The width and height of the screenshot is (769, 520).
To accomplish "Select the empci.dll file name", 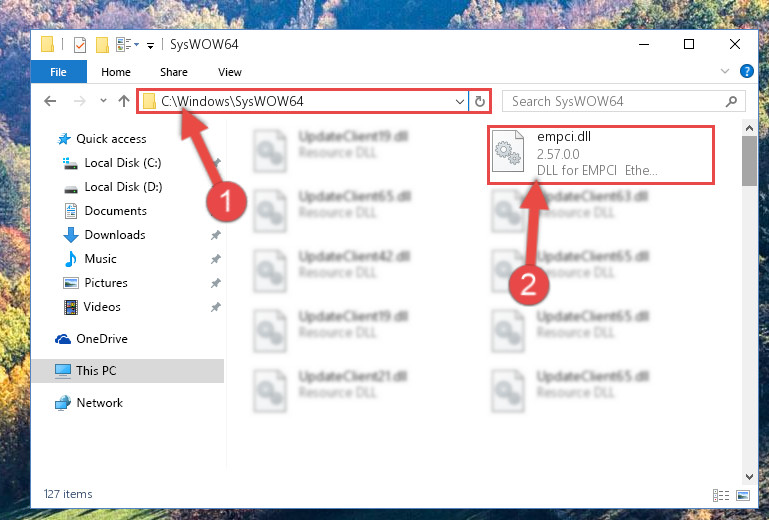I will 564,136.
